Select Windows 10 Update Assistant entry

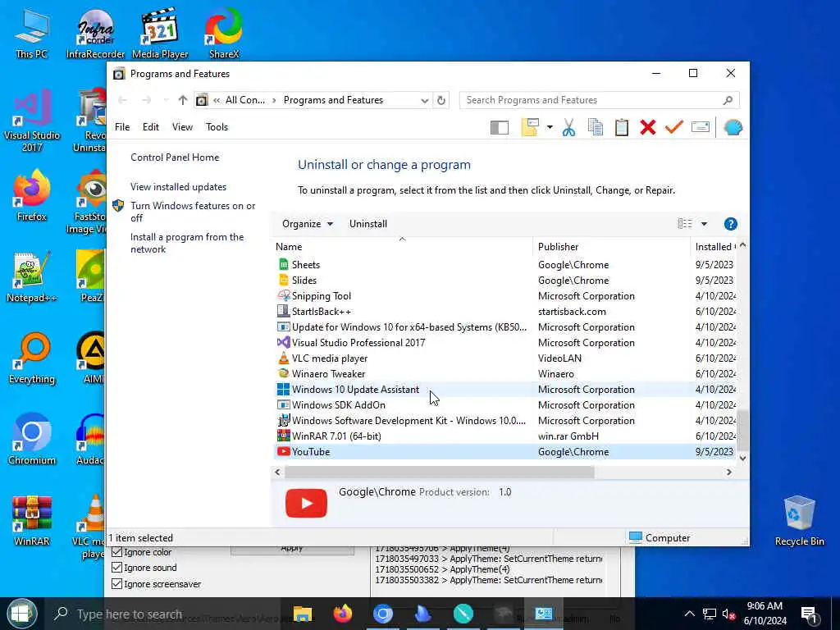(504, 390)
